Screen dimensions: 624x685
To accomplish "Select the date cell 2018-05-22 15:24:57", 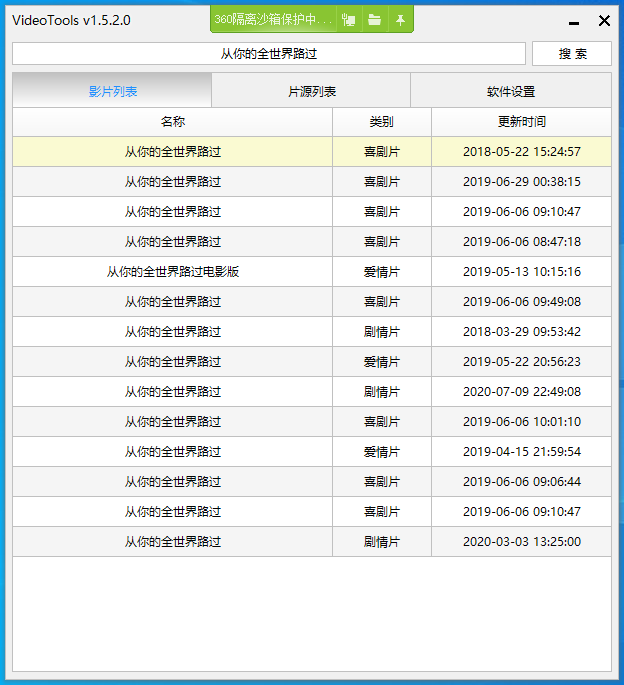I will (522, 152).
